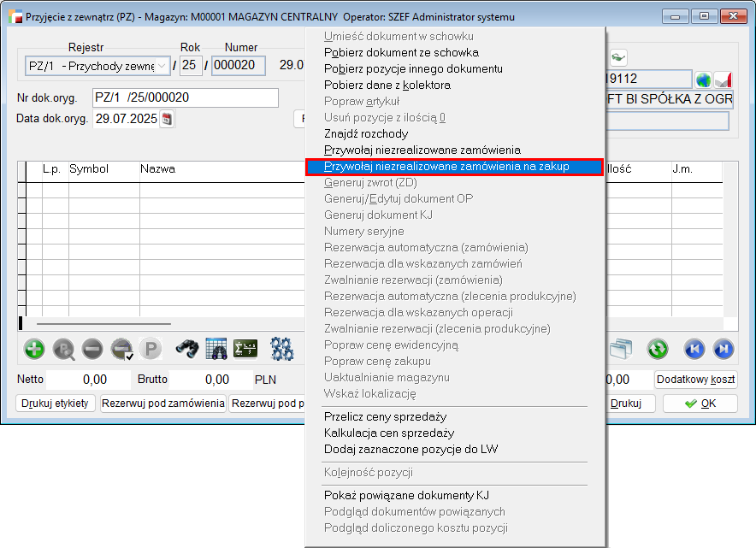Image resolution: width=756 pixels, height=548 pixels.
Task: Click the green refresh arrows icon
Action: [657, 349]
